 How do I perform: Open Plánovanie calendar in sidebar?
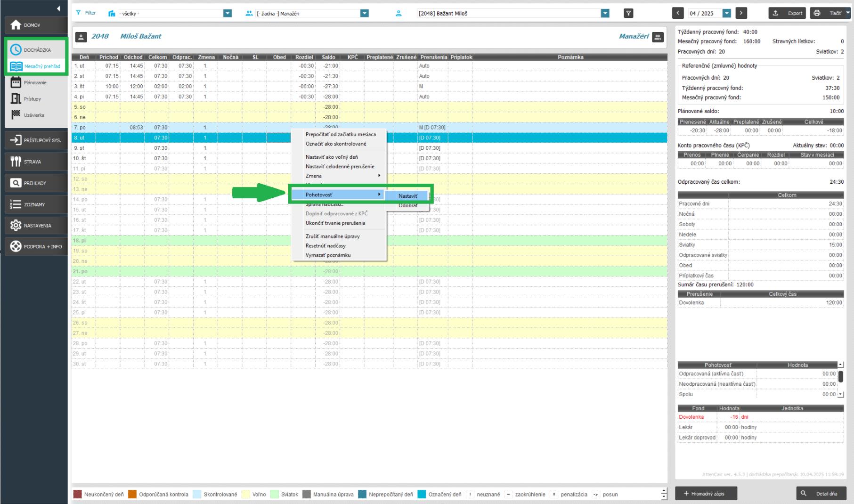pos(35,83)
